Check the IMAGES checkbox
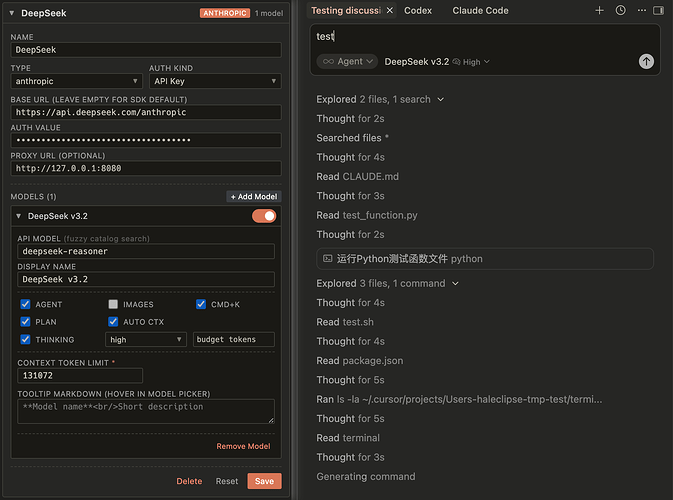 click(x=113, y=304)
